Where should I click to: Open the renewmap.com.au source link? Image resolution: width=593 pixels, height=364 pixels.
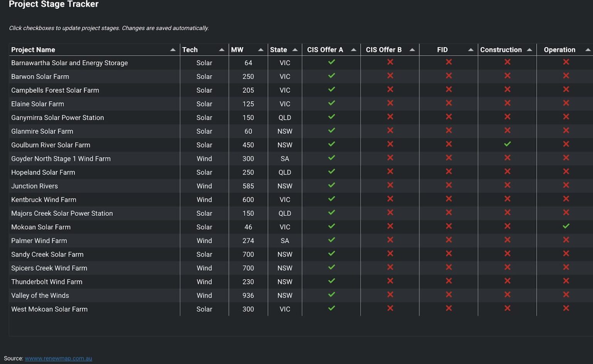pyautogui.click(x=58, y=358)
